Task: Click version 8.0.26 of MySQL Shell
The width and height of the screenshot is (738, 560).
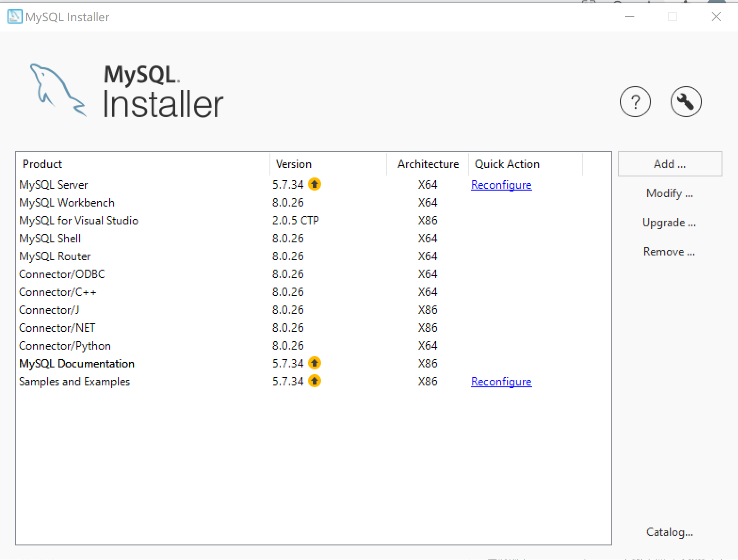Action: tap(288, 239)
